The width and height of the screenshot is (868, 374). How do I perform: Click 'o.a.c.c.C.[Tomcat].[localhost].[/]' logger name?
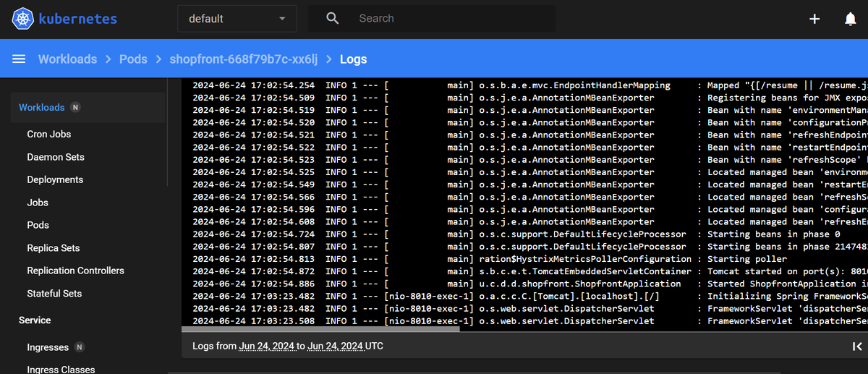[x=569, y=296]
